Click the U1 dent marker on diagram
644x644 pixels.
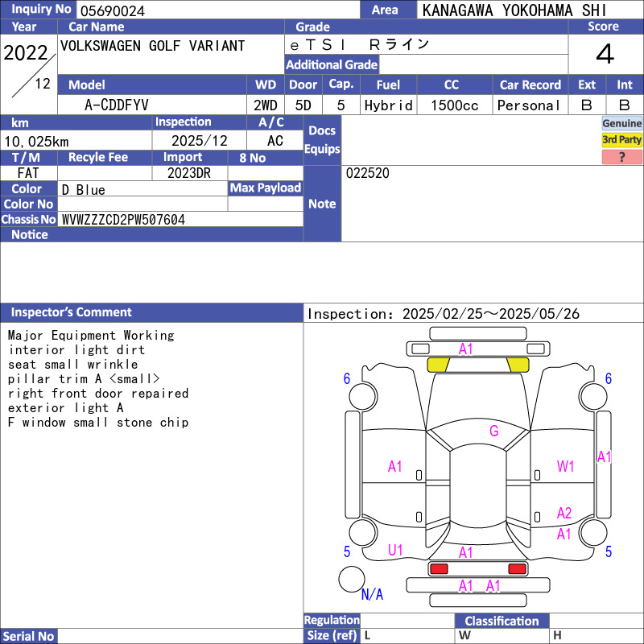point(395,550)
